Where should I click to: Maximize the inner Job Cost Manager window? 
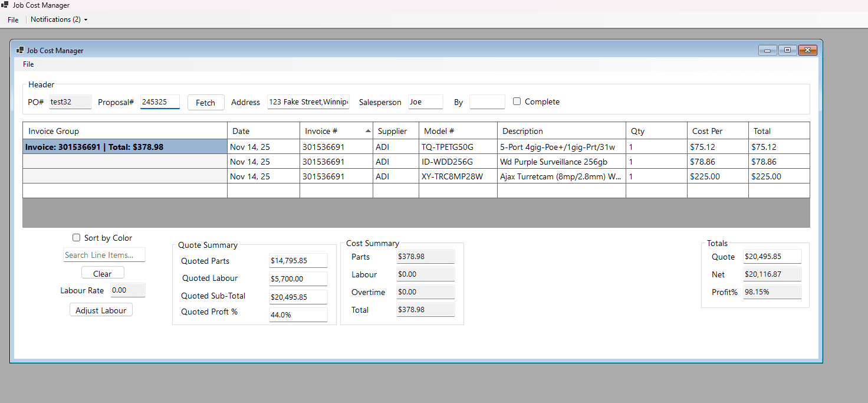tap(787, 51)
